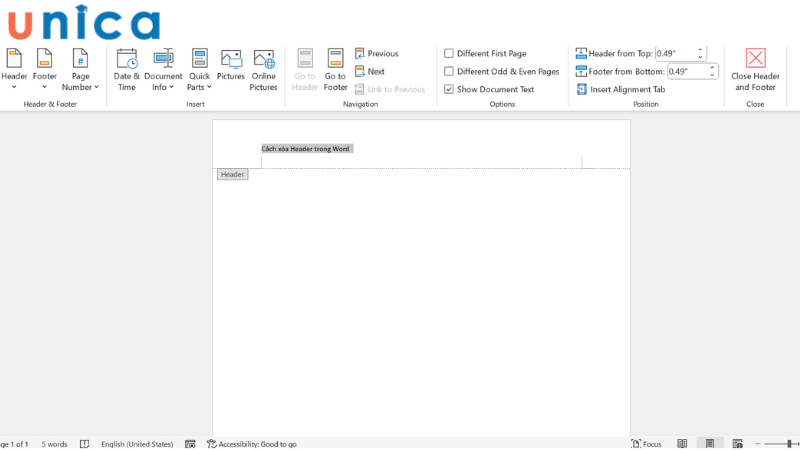Open spelling and proofing check icon
The height and width of the screenshot is (450, 800).
tap(85, 444)
